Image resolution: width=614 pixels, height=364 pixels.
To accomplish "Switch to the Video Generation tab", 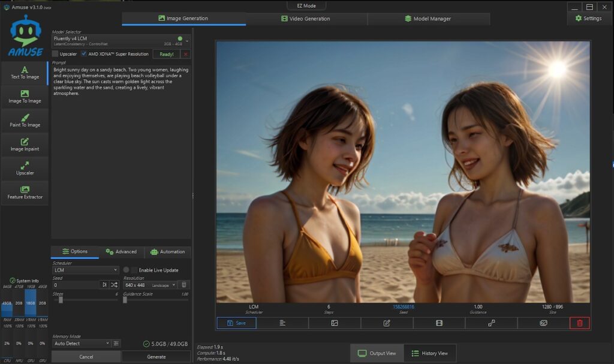I will point(306,19).
